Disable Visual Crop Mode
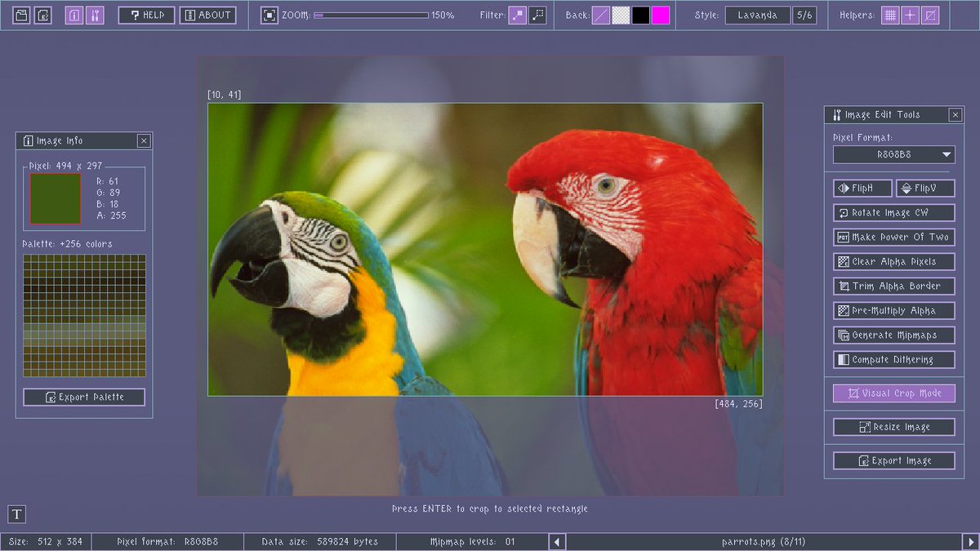The height and width of the screenshot is (551, 980). pos(893,393)
